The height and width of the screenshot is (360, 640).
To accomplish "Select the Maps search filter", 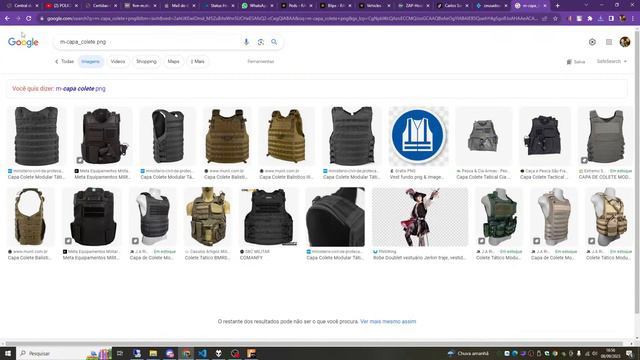I will click(x=173, y=62).
